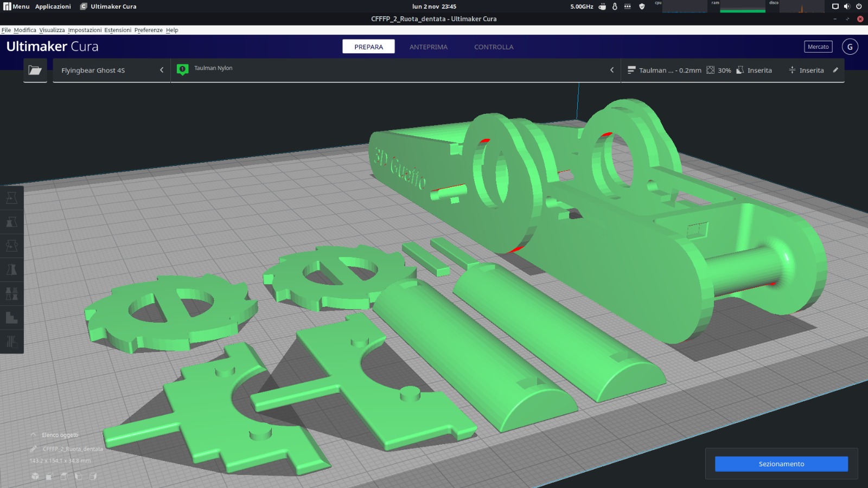Image resolution: width=868 pixels, height=488 pixels.
Task: Click the layer height profile icon
Action: tap(631, 70)
